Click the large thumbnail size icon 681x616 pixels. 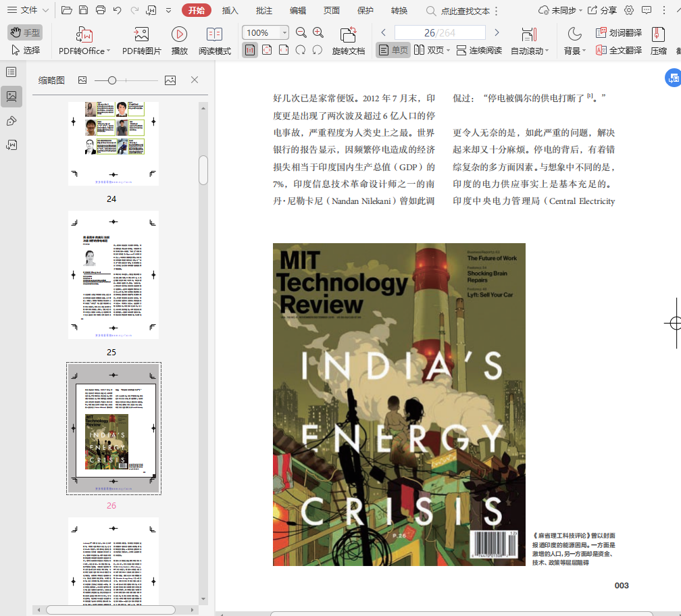click(170, 80)
